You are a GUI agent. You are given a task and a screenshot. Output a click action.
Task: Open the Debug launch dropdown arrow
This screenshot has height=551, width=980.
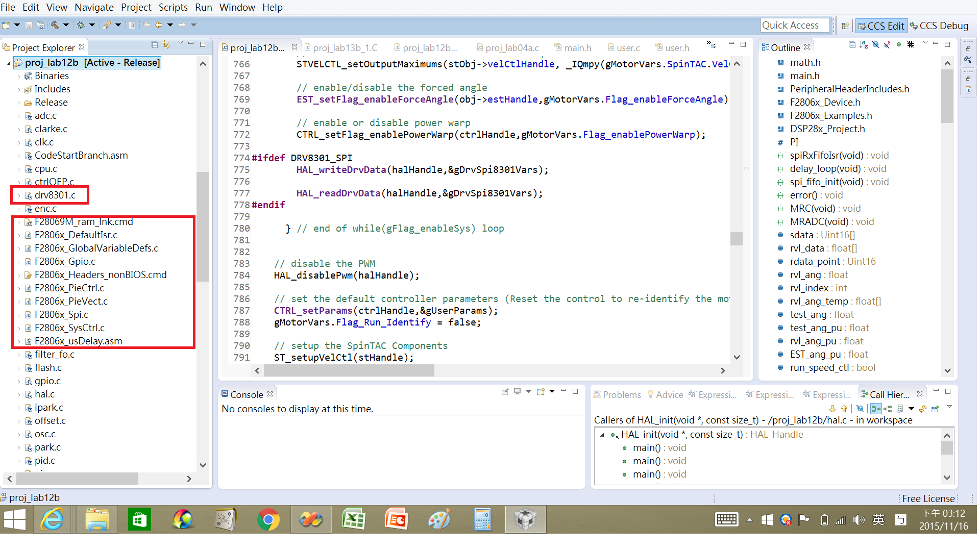click(x=92, y=25)
